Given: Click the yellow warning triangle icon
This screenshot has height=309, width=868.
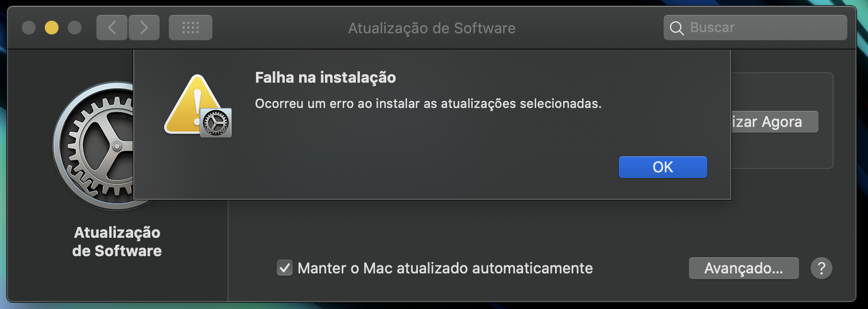Looking at the screenshot, I should pyautogui.click(x=189, y=103).
